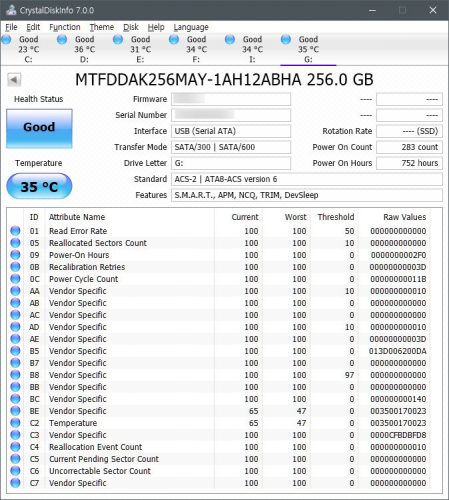Switch to the E: drive status icon

tap(118, 40)
